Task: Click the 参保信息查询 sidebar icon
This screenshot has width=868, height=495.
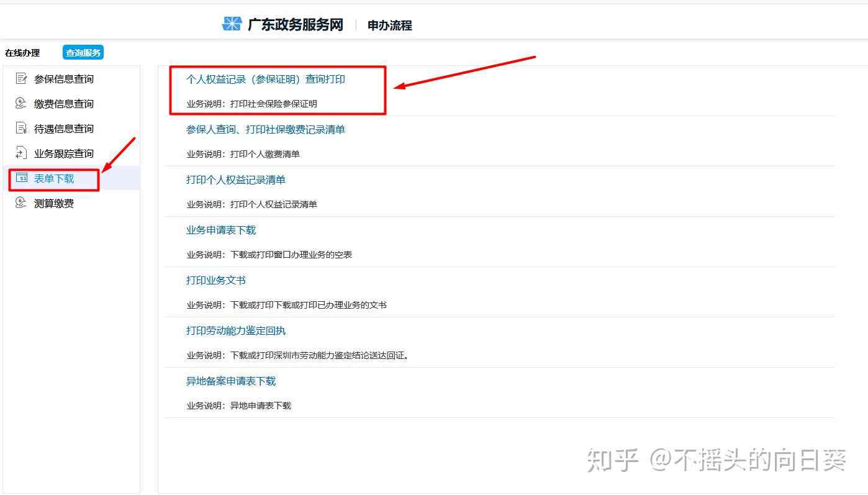Action: pyautogui.click(x=21, y=78)
